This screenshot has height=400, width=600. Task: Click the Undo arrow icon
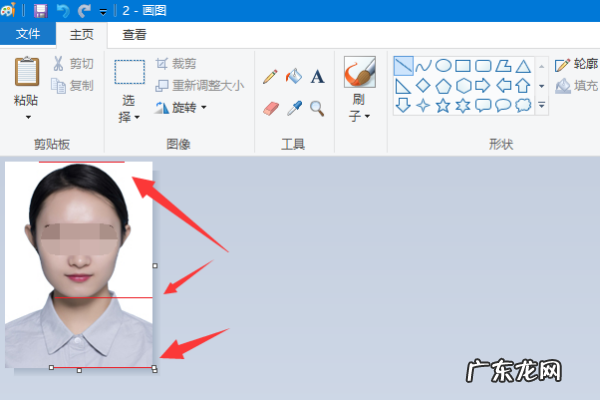pos(64,11)
